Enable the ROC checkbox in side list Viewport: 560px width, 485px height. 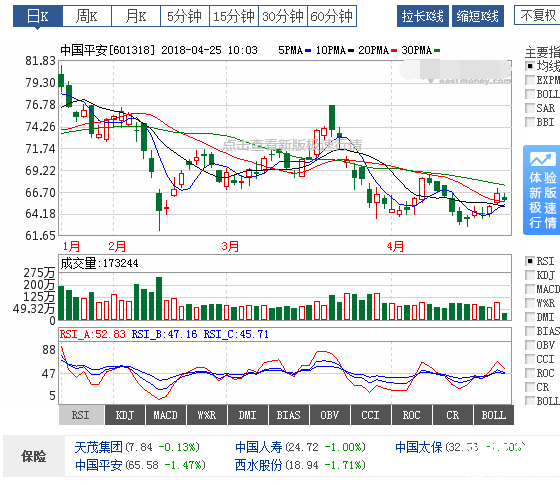[530, 373]
